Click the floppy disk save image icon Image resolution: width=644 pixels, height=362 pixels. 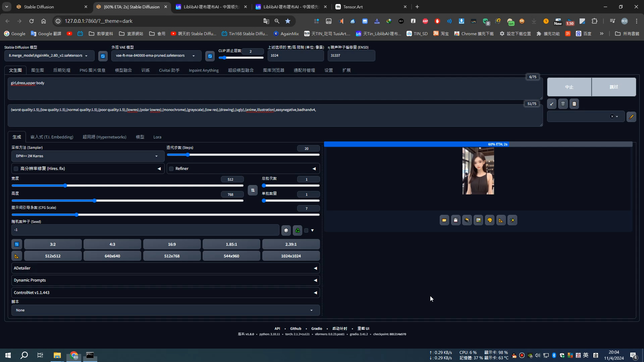[x=455, y=220]
